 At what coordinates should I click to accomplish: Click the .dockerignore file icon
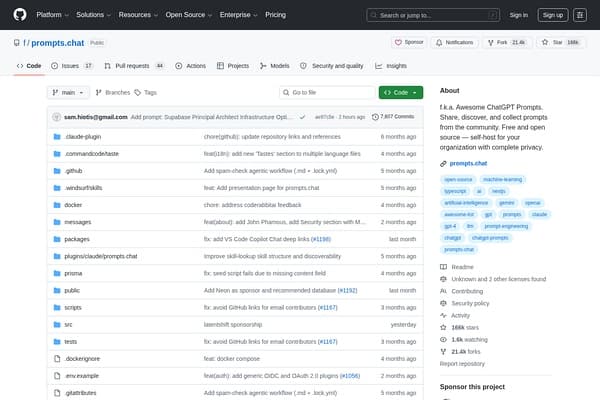[x=57, y=359]
